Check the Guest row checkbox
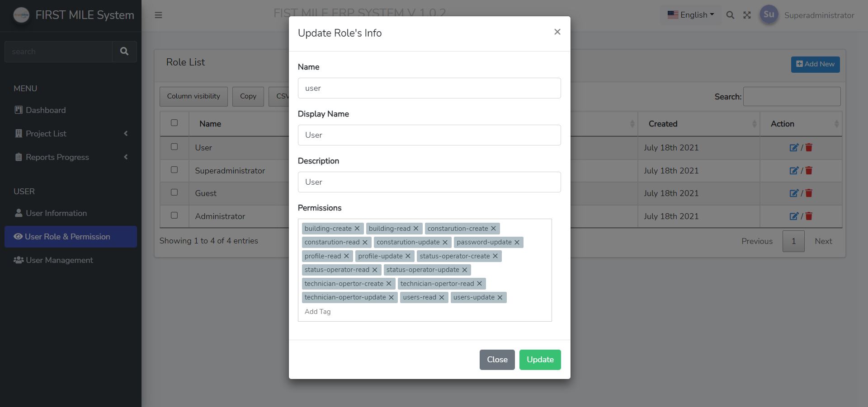Image resolution: width=868 pixels, height=407 pixels. (174, 192)
